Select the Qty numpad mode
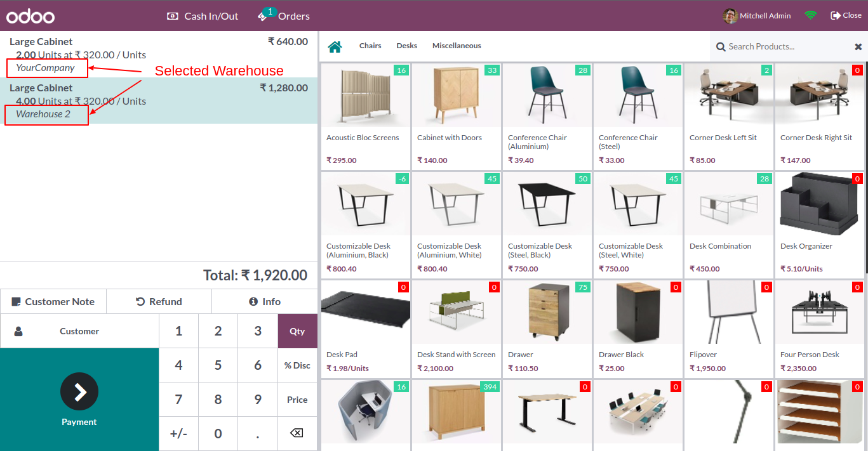 [x=297, y=331]
